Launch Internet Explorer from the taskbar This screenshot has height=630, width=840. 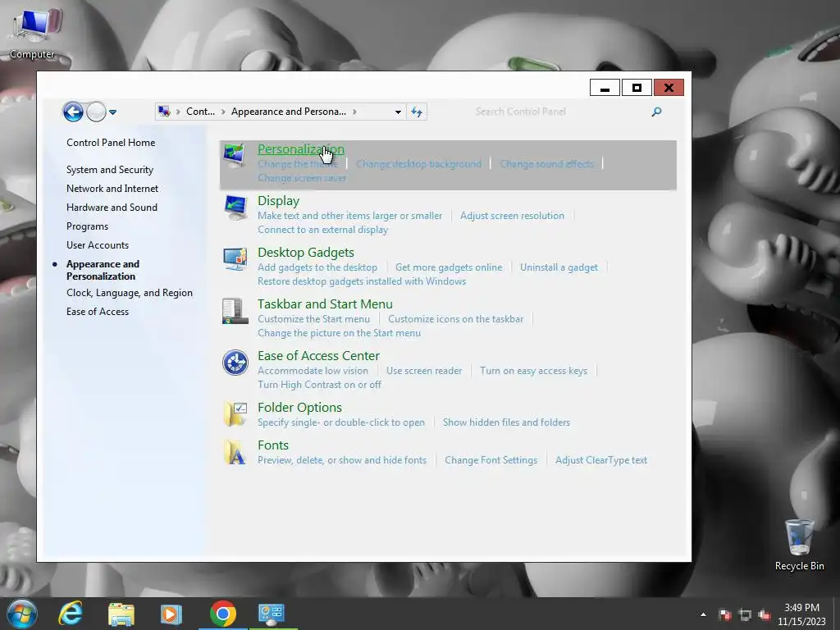click(x=71, y=614)
